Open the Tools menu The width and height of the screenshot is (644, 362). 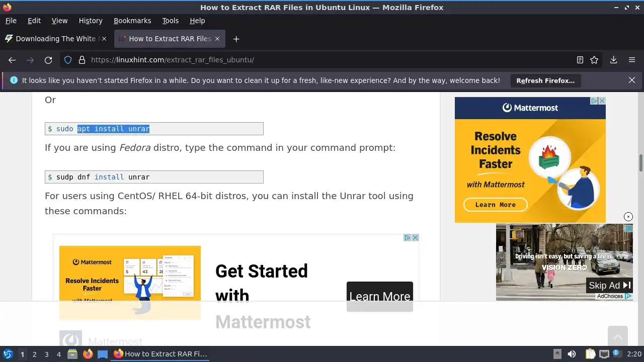click(x=170, y=21)
